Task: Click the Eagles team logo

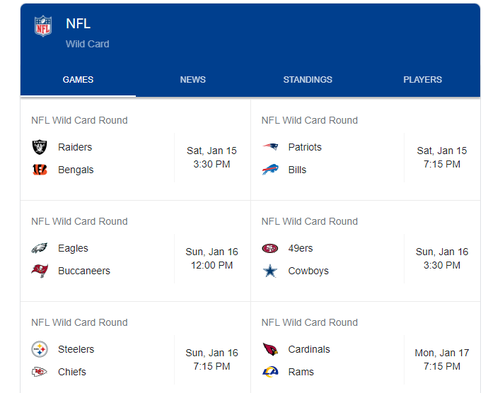Action: 39,248
